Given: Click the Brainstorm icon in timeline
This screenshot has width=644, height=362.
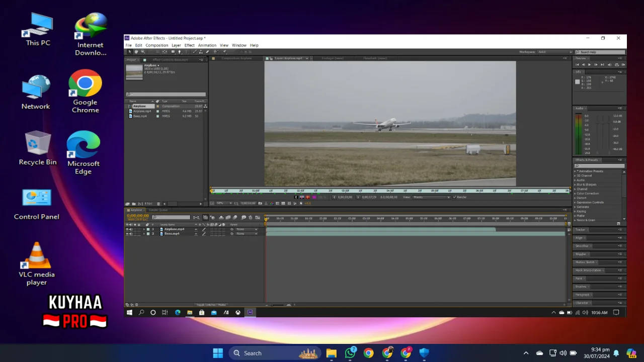Looking at the screenshot, I should point(243,217).
